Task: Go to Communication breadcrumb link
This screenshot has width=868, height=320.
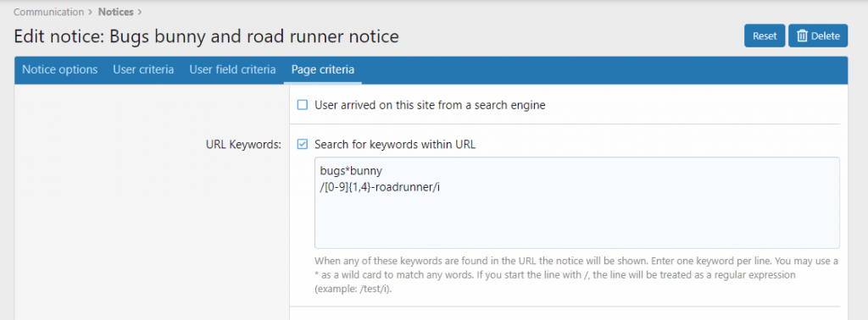Action: coord(48,12)
